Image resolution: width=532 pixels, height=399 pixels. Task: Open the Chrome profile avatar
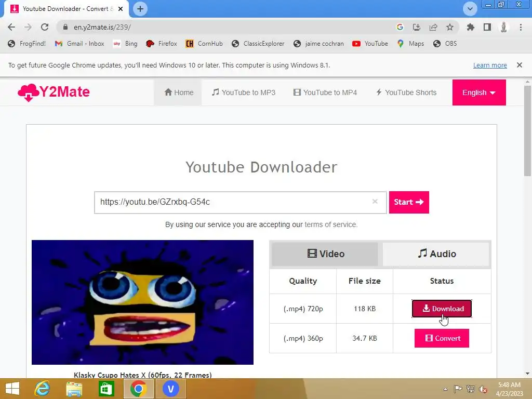504,27
